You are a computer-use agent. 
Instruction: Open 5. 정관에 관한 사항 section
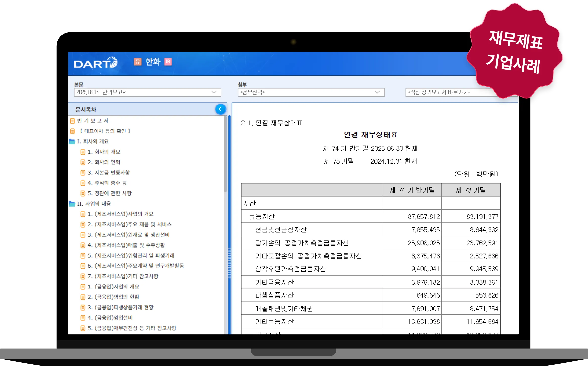[110, 193]
